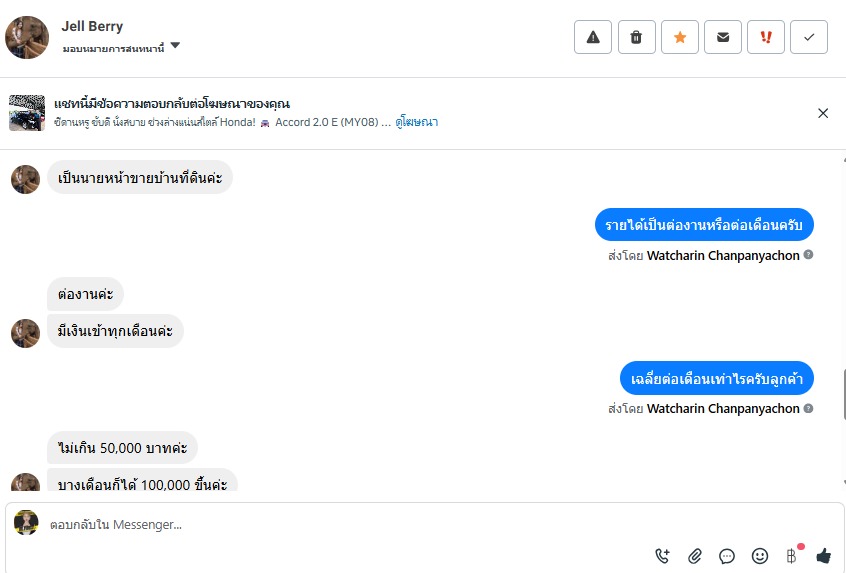The width and height of the screenshot is (846, 573).
Task: Dismiss the ad reply banner
Action: point(823,113)
